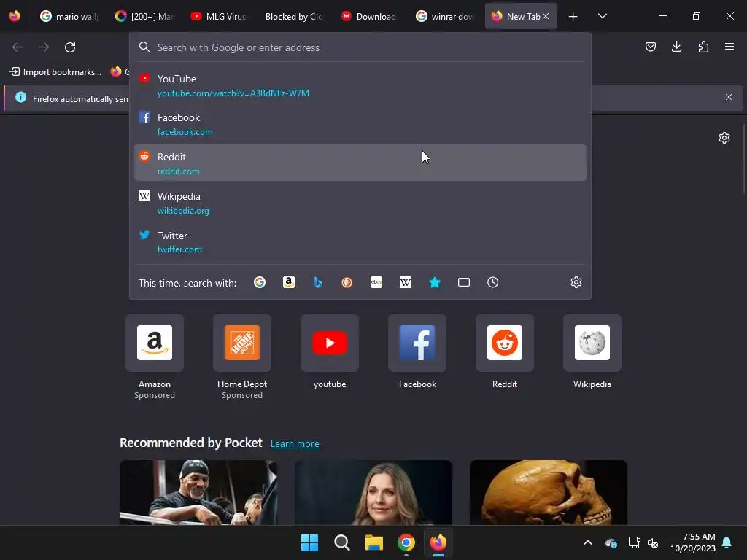Image resolution: width=747 pixels, height=560 pixels.
Task: Search with the Wikipedia engine icon
Action: pyautogui.click(x=406, y=282)
